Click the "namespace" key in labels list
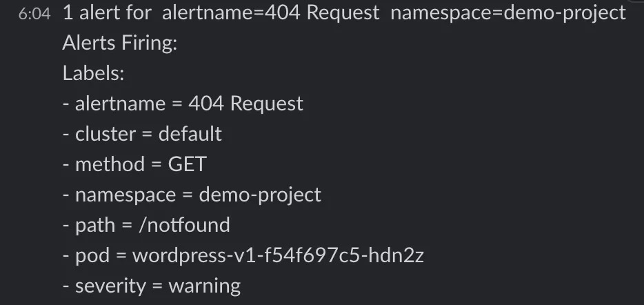644x305 pixels. tap(125, 195)
